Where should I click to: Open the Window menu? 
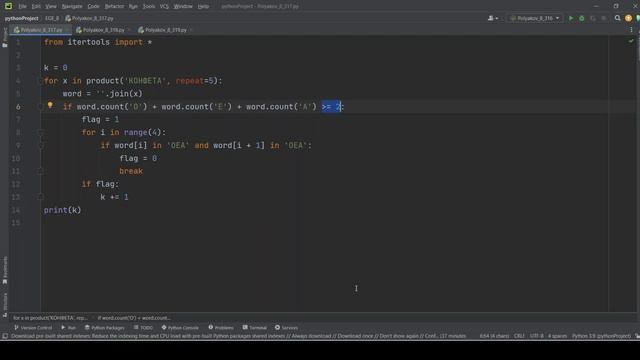pos(183,7)
